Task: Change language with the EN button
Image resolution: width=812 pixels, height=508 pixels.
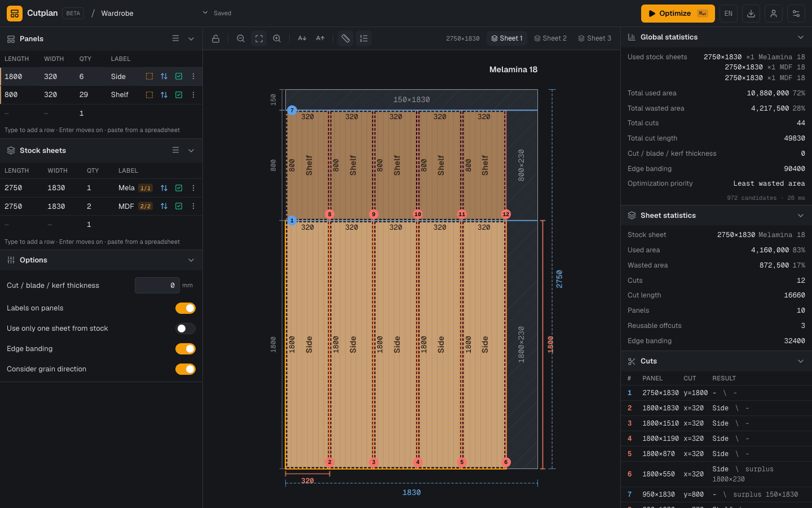Action: click(x=729, y=14)
